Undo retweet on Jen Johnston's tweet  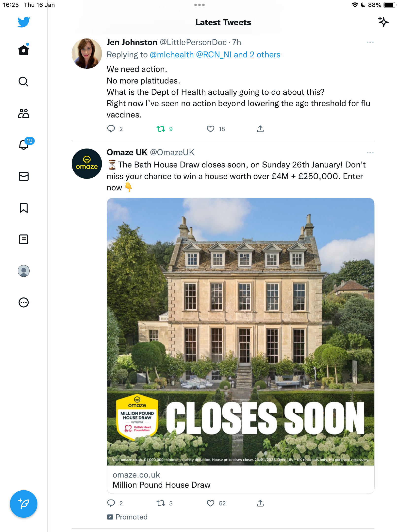[161, 129]
